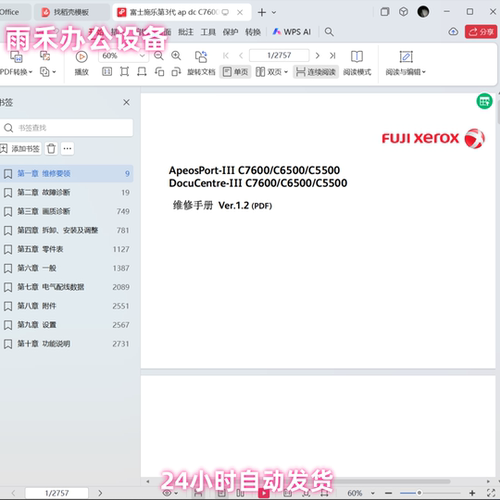Click zoom plus in status bar

[472, 493]
